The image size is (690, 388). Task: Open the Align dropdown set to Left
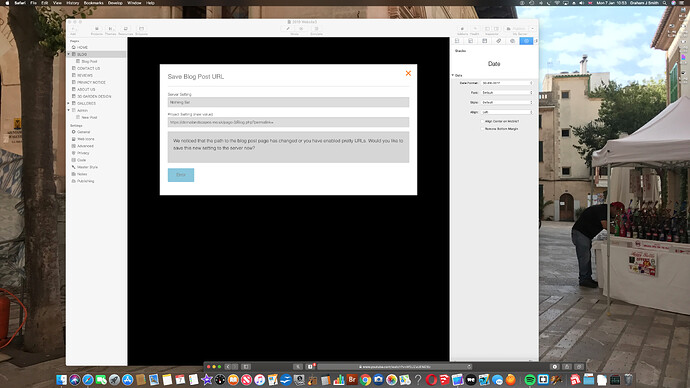click(507, 112)
